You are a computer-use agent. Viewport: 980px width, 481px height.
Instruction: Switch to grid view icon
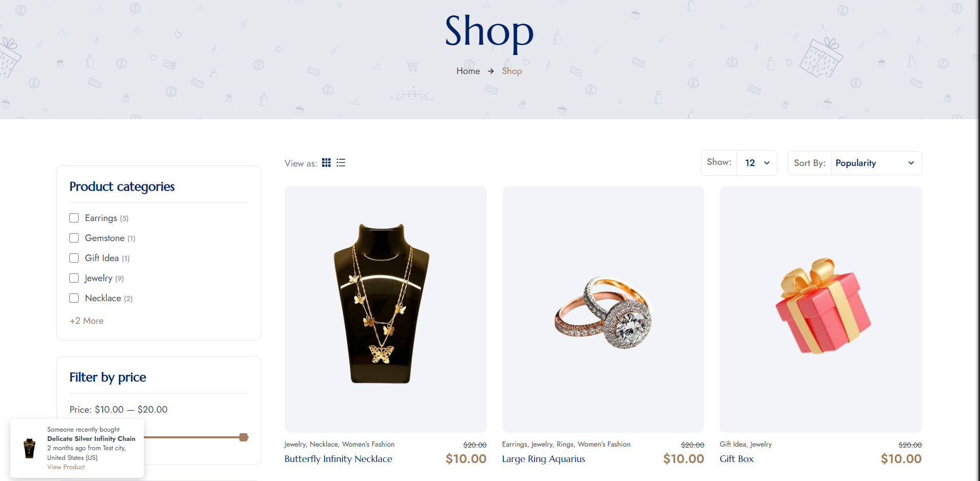click(326, 162)
